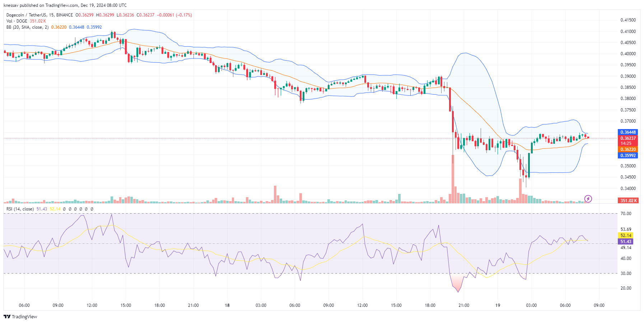The image size is (644, 323).
Task: Click the last 09:00 label on time axis
Action: click(x=599, y=305)
